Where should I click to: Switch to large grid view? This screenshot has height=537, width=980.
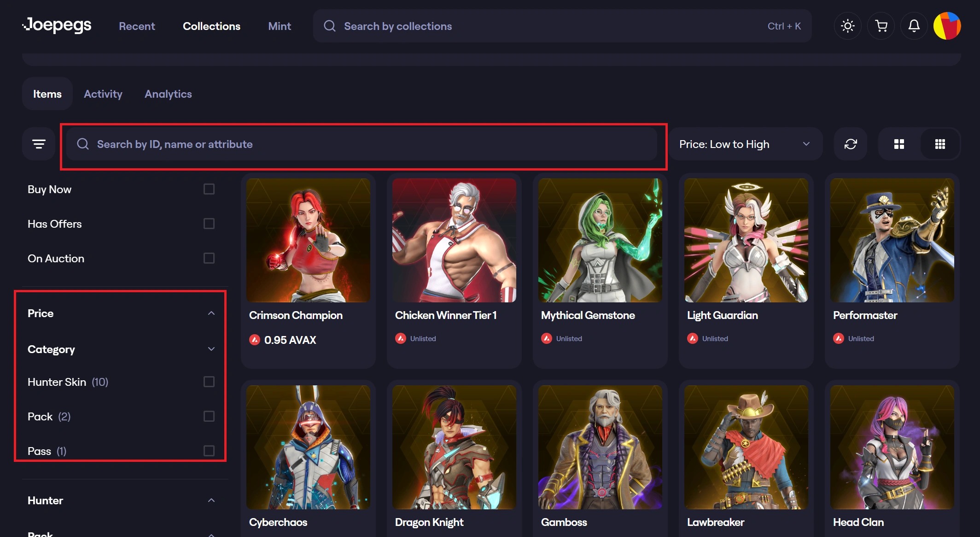(x=899, y=144)
